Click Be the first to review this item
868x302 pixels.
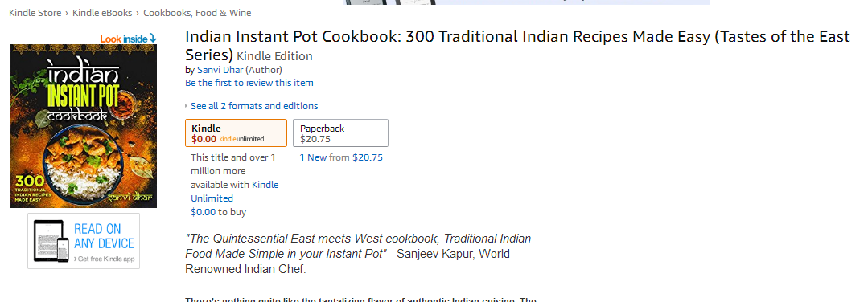(x=249, y=83)
